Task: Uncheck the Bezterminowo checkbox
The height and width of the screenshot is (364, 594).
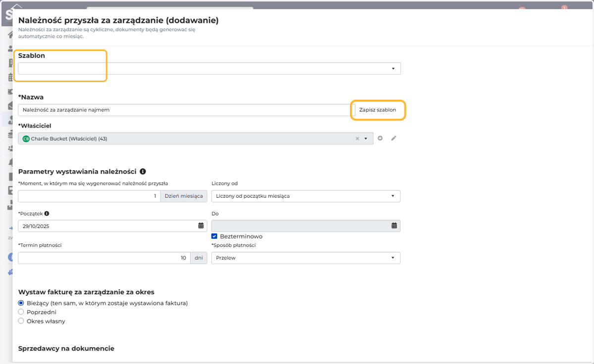Action: 214,236
